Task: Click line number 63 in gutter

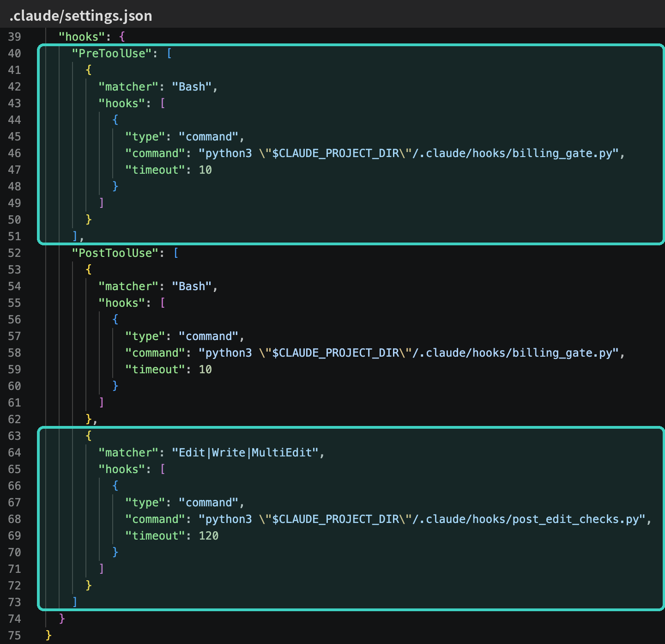Action: 14,436
